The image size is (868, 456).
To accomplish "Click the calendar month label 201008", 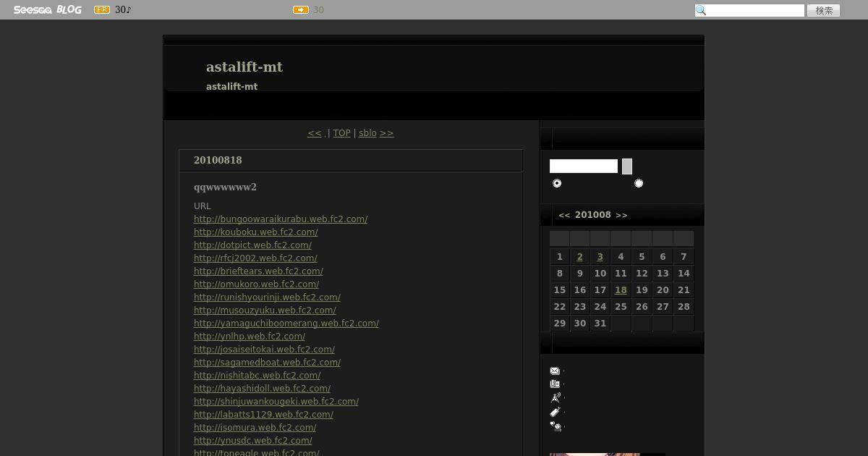I will tap(593, 215).
